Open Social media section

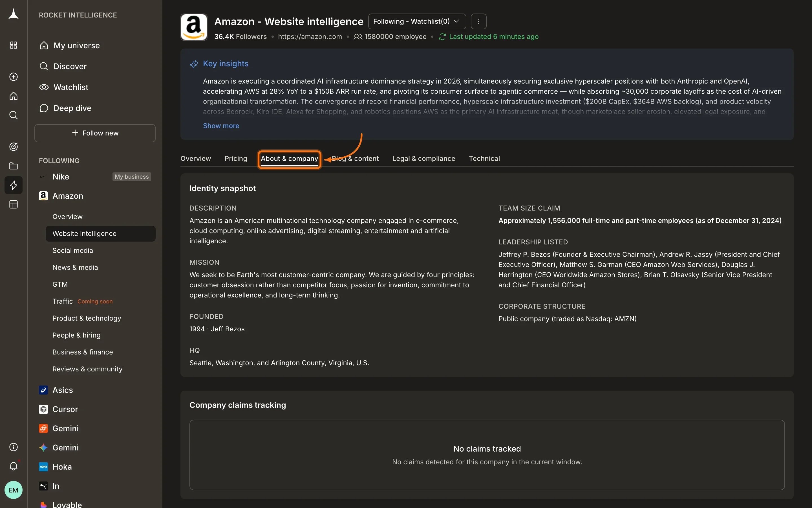[x=73, y=251]
